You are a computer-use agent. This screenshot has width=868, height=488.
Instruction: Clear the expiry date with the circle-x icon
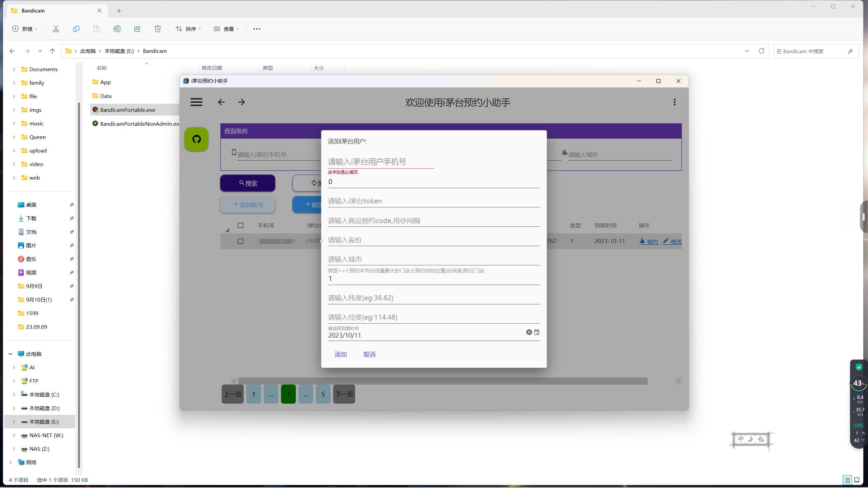pos(529,332)
